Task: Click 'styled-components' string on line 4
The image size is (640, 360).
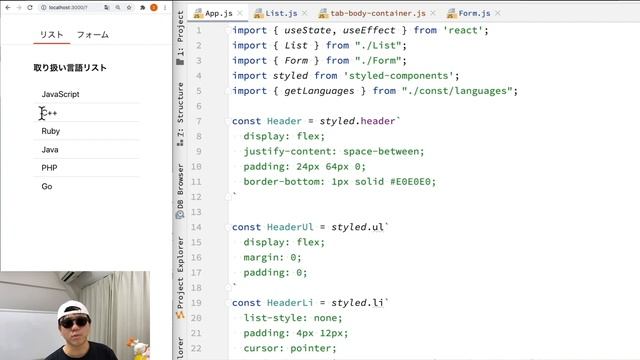Action: [399, 76]
